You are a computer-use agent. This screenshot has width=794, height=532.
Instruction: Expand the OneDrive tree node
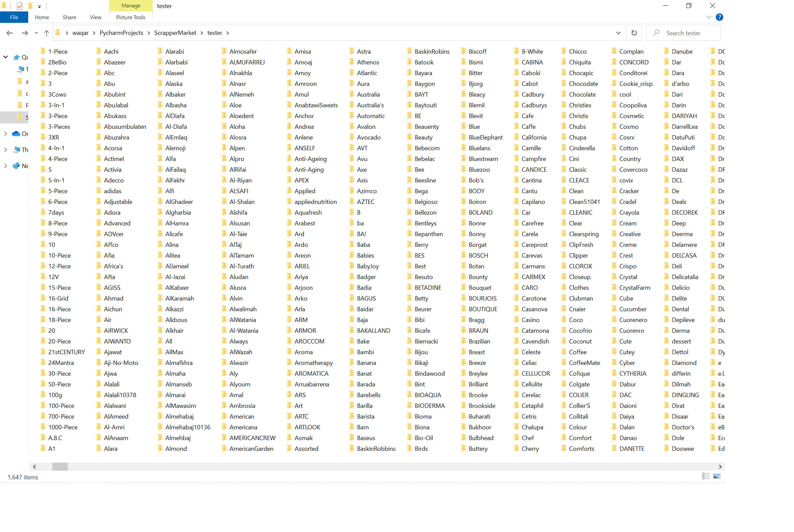pyautogui.click(x=5, y=134)
